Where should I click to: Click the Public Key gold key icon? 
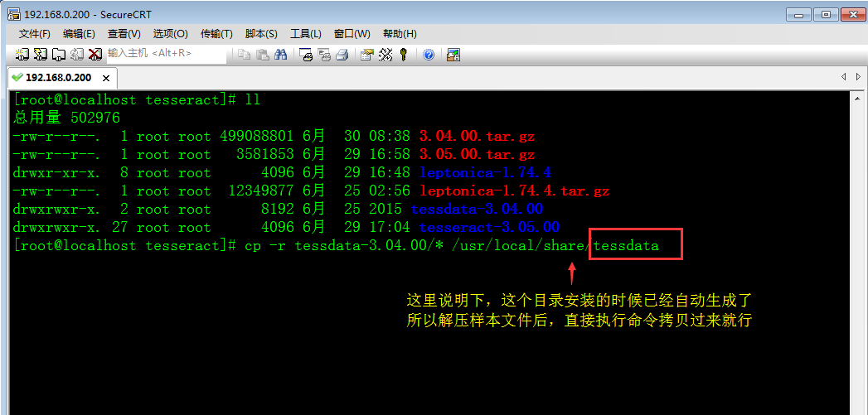point(404,54)
